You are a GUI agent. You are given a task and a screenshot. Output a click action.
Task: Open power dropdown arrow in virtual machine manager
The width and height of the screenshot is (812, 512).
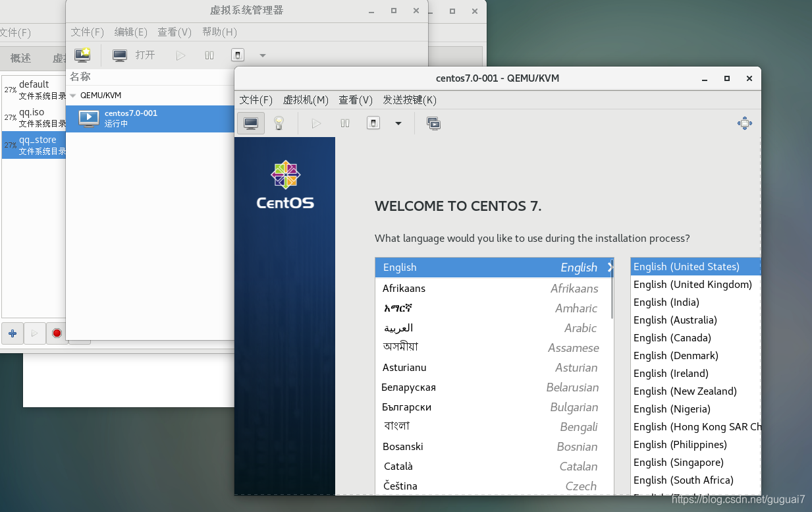point(263,55)
